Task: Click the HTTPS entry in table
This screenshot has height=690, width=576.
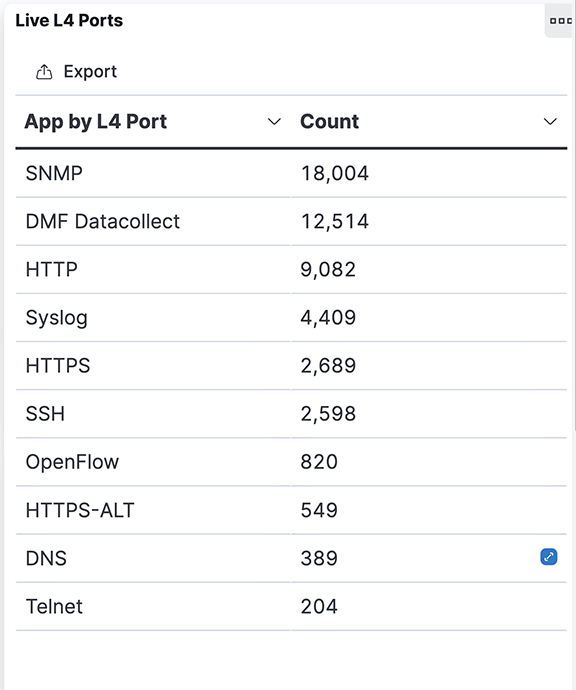Action: click(58, 366)
